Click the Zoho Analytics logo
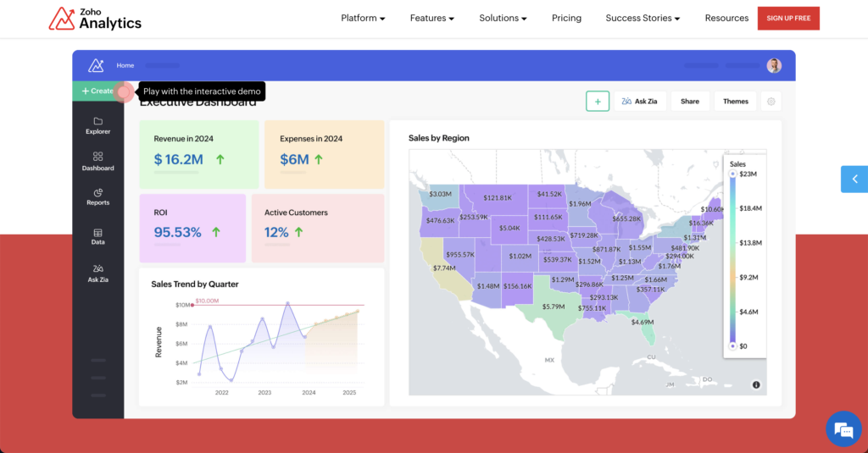The height and width of the screenshot is (453, 868). pyautogui.click(x=95, y=19)
